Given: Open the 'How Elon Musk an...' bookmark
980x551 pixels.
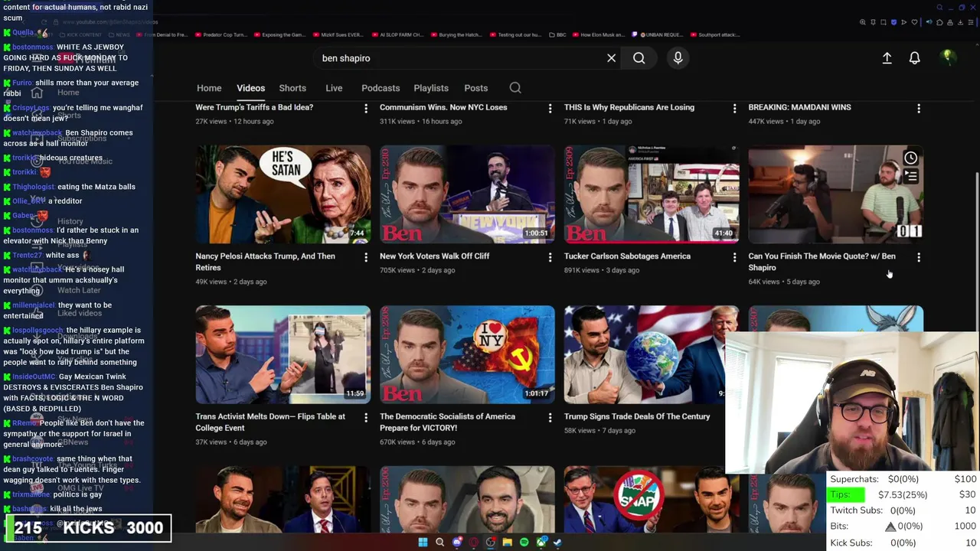Looking at the screenshot, I should coord(600,34).
